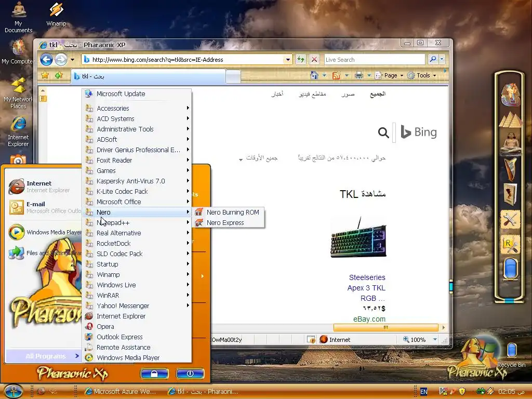Open Nero Burning ROM
532x399 pixels.
click(229, 212)
